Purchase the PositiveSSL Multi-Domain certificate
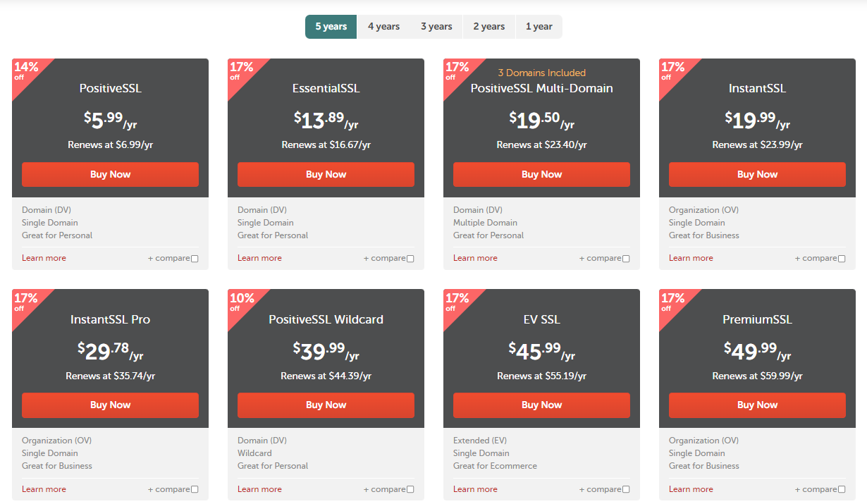 coord(541,174)
